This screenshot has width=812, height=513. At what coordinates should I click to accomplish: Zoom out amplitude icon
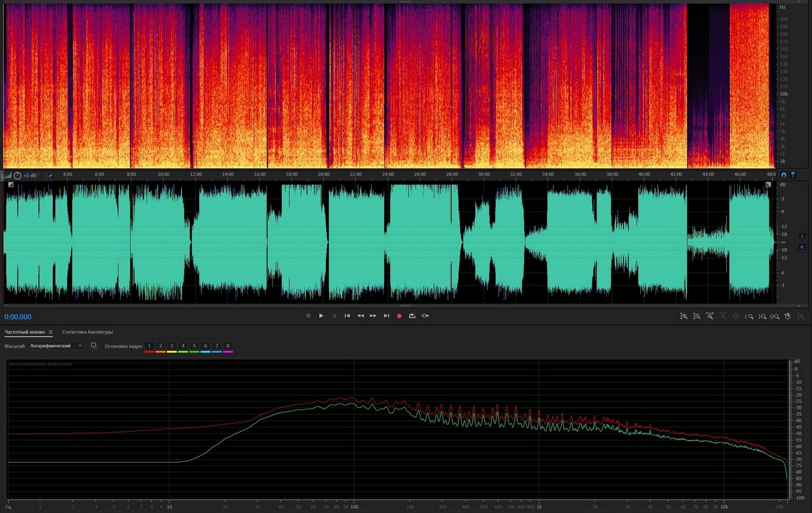point(697,316)
